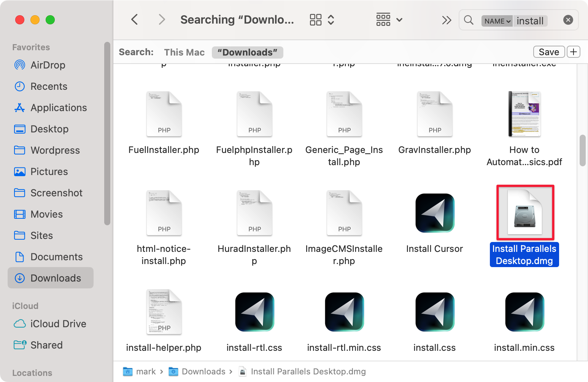
Task: Expand the group-by options dropdown
Action: [389, 20]
